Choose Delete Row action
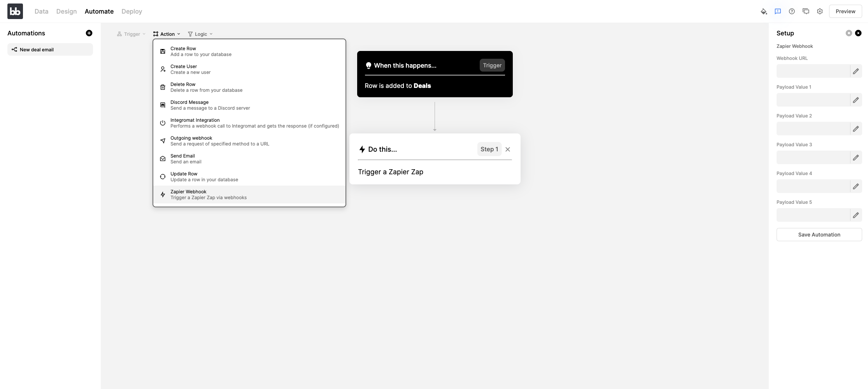Viewport: 868px width, 389px height. tap(249, 87)
